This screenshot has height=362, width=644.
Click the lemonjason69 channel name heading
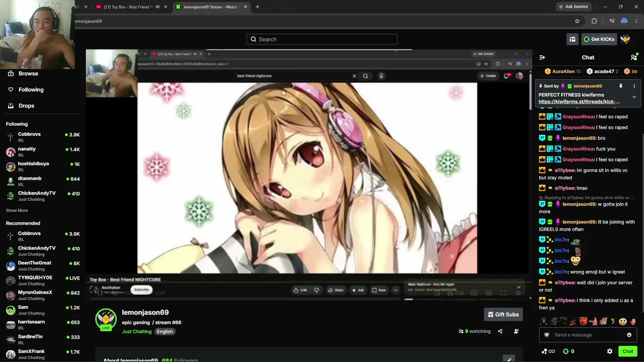tap(145, 313)
